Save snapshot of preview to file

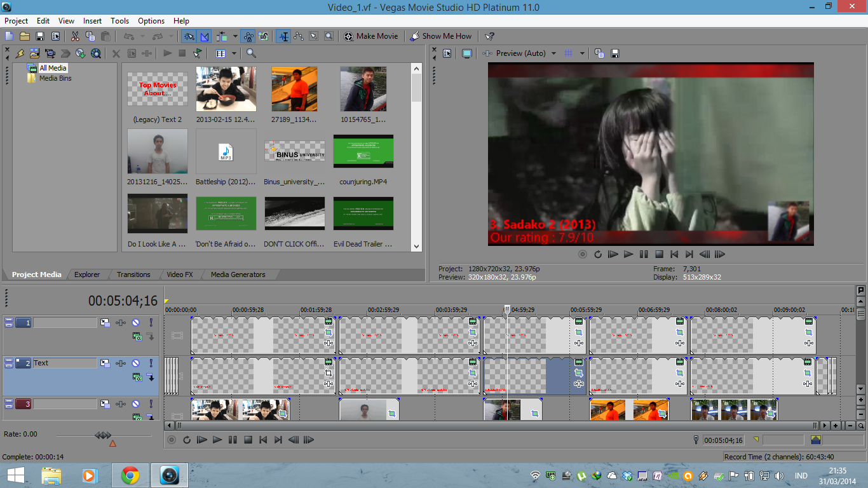point(614,53)
